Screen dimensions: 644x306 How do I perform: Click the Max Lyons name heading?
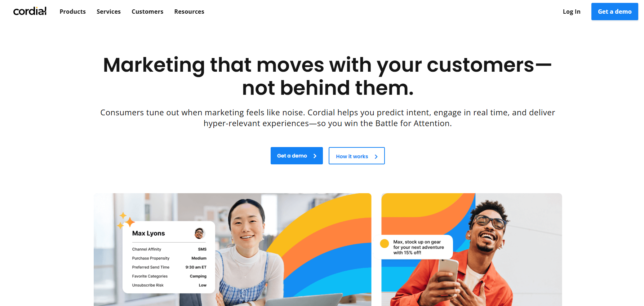coord(148,233)
